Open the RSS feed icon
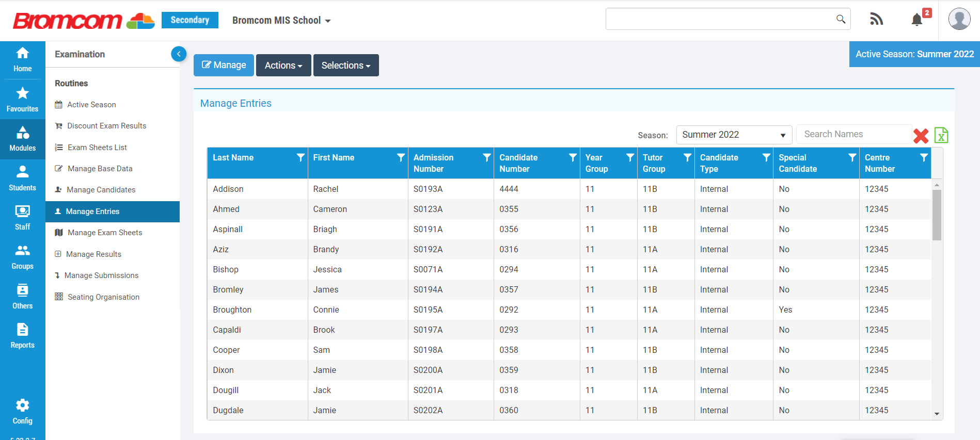Screen dimensions: 980x440 coord(876,20)
